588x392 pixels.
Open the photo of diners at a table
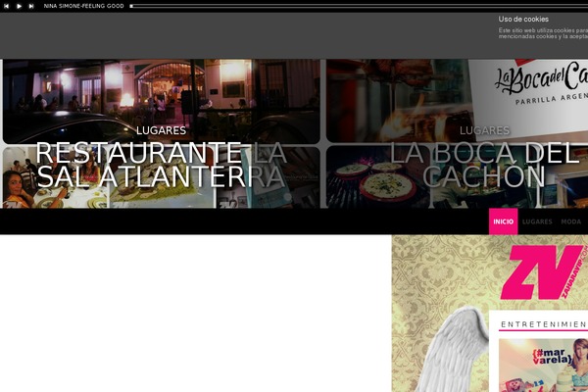click(x=56, y=177)
